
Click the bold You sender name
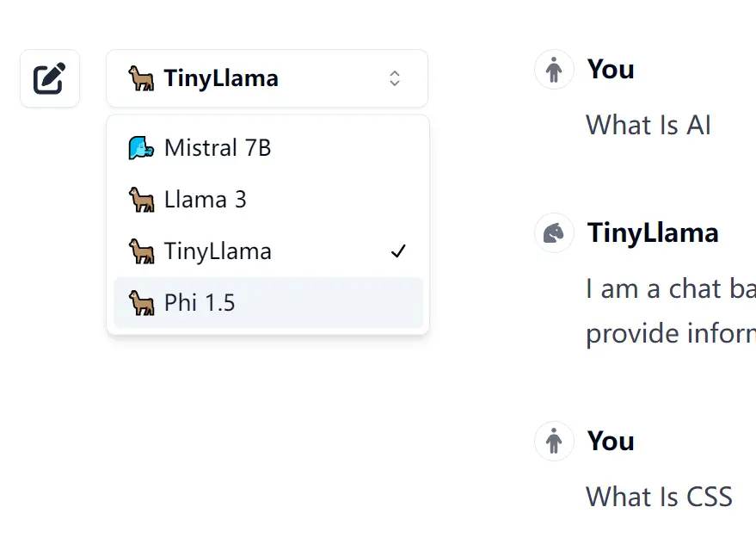[x=610, y=70]
